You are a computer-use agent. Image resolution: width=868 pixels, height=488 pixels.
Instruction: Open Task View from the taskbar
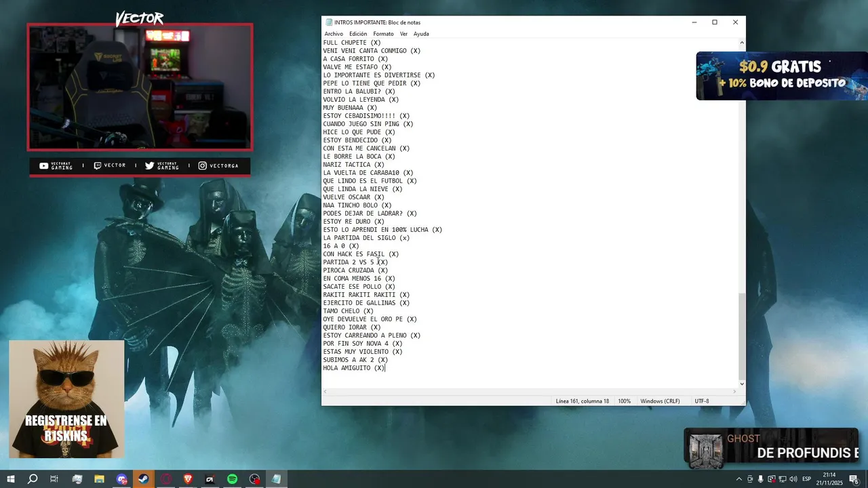(x=54, y=479)
